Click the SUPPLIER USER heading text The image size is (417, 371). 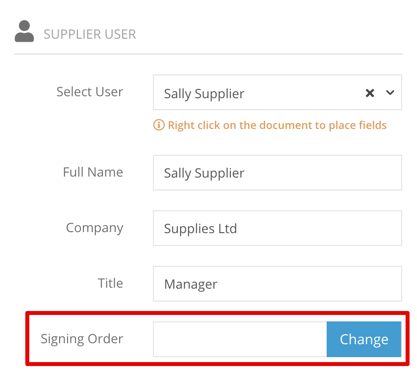click(x=90, y=34)
